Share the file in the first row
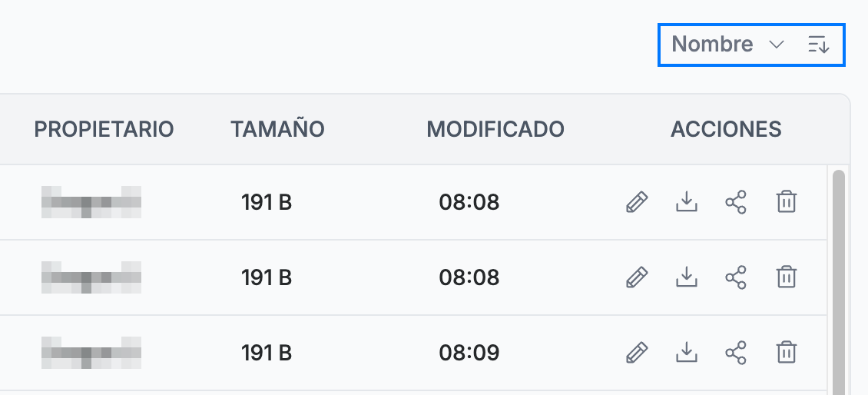This screenshot has height=395, width=868. [736, 202]
